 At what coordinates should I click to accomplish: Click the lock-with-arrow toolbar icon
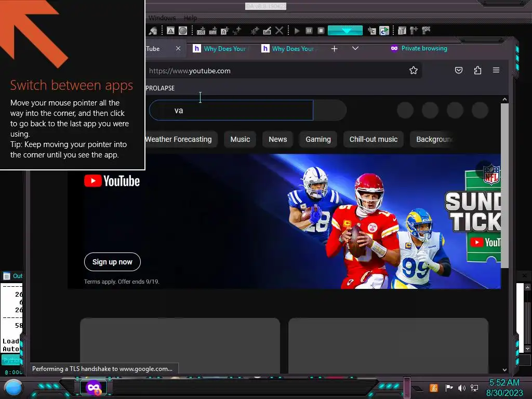[x=153, y=31]
